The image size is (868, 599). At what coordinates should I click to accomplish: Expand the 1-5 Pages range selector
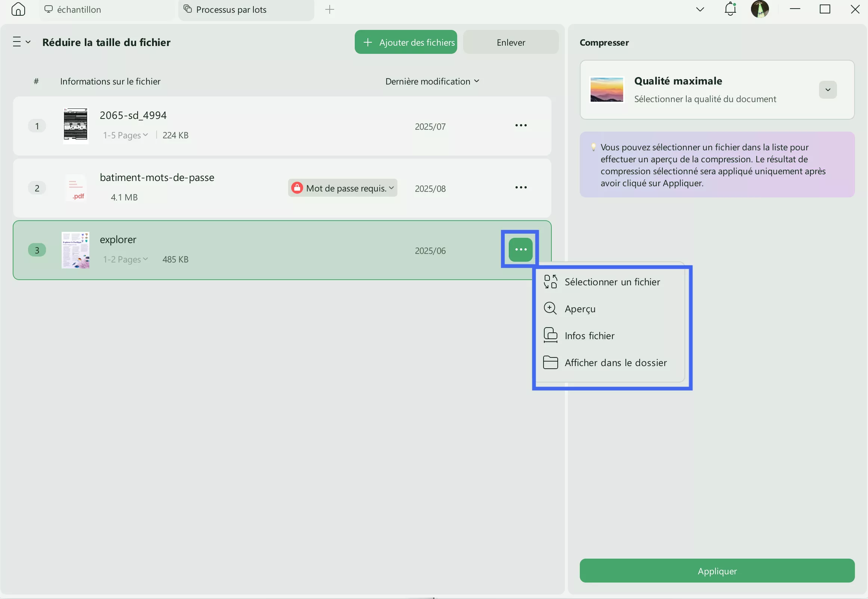click(x=125, y=135)
